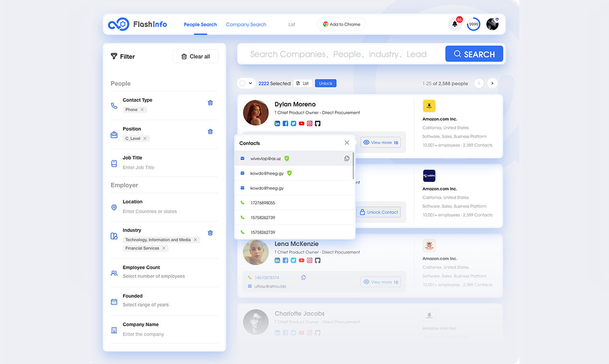The image size is (609, 364).
Task: Delete the Contact Type filter via trash icon
Action: [x=210, y=103]
